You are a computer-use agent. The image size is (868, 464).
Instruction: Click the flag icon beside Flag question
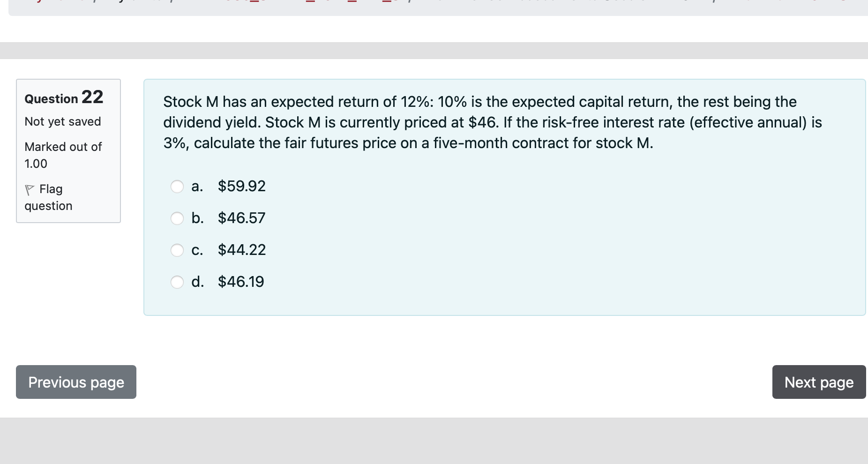pos(29,189)
